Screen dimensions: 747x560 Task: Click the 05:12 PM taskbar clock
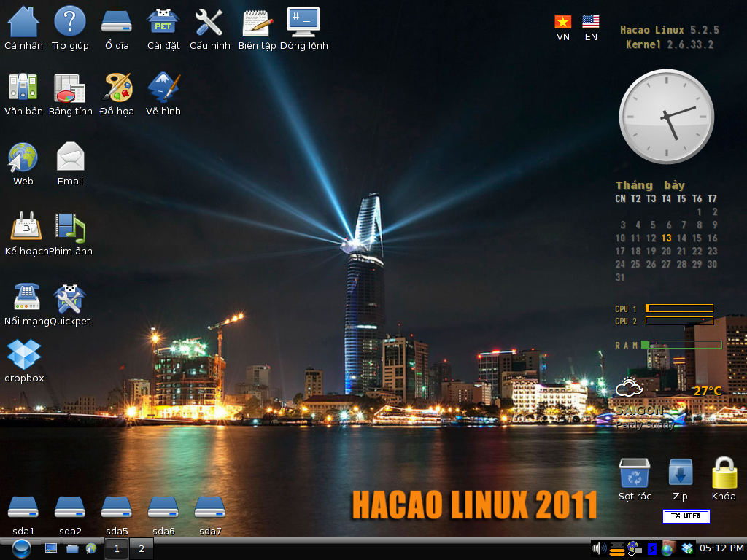click(x=721, y=548)
